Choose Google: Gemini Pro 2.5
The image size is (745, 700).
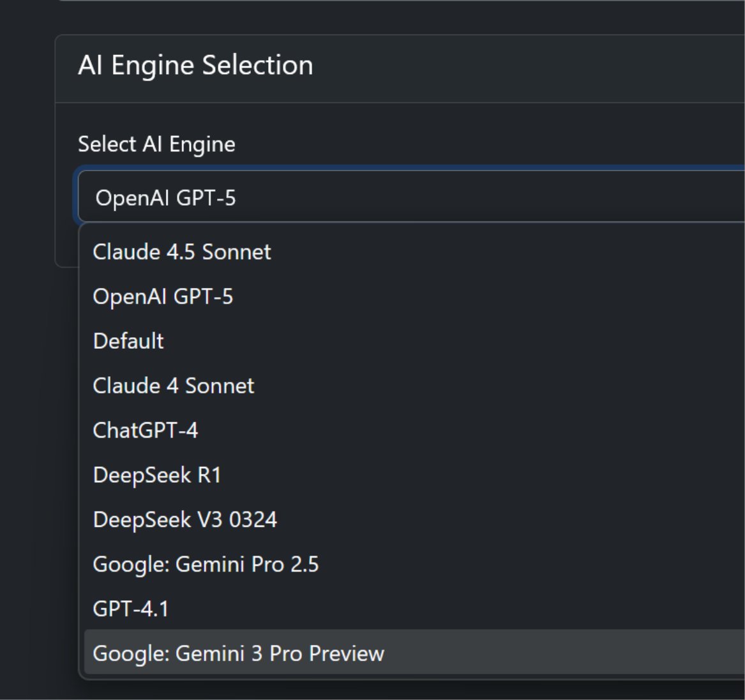206,565
